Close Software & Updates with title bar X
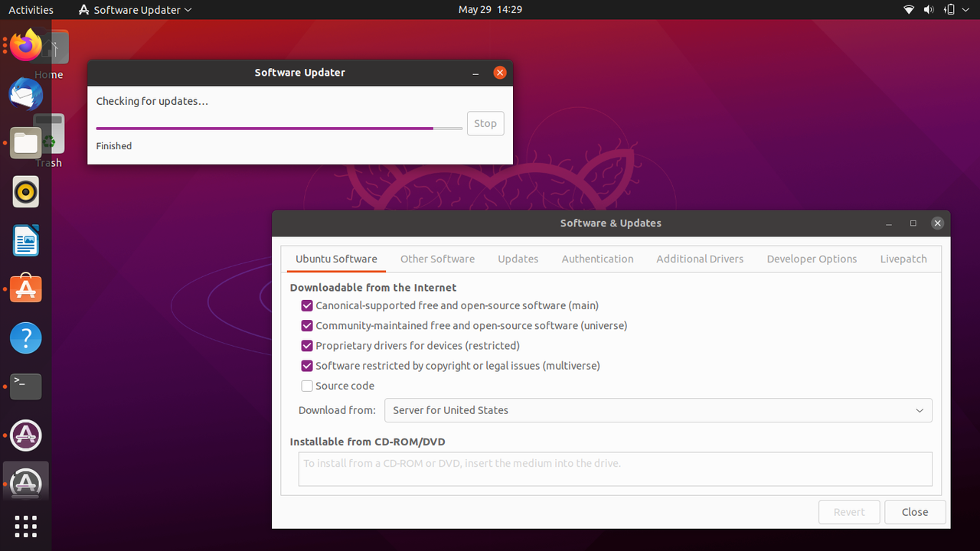980x551 pixels. pos(937,223)
